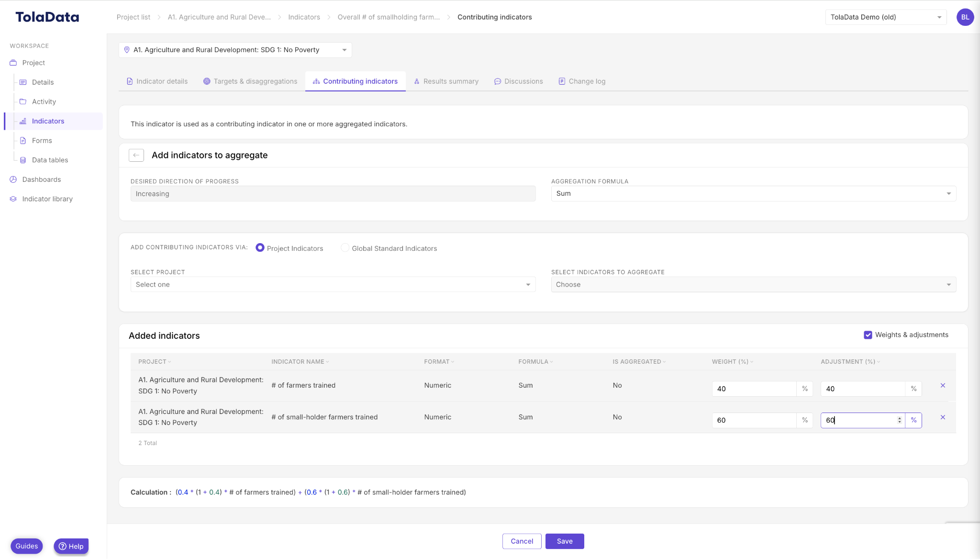
Task: Open the Select Project dropdown
Action: (x=333, y=285)
